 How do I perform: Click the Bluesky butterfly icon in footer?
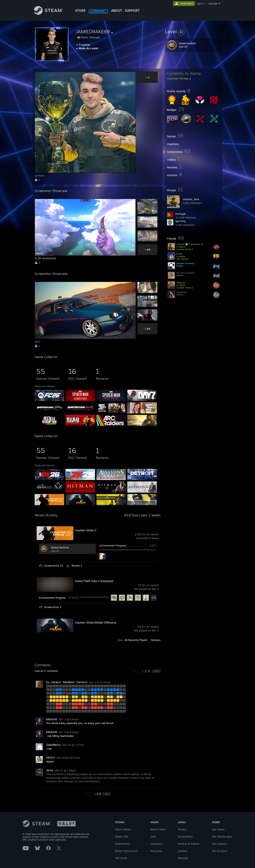[x=37, y=848]
